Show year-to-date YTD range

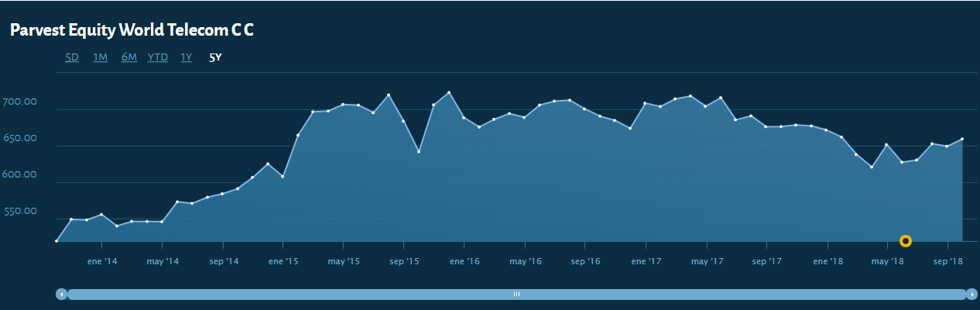pos(158,57)
